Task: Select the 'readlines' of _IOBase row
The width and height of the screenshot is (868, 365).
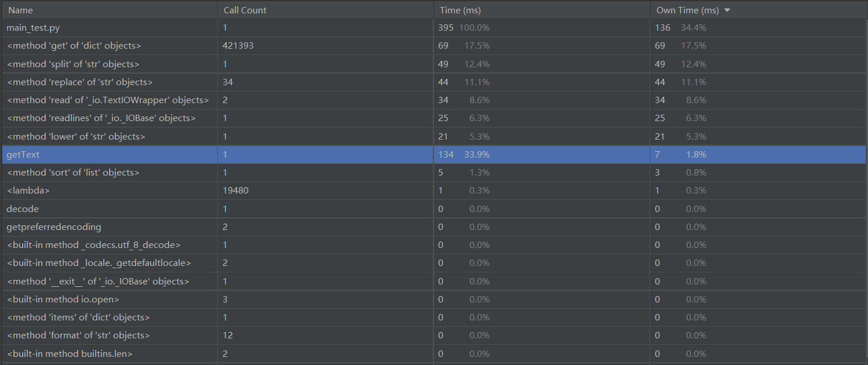Action: 101,118
